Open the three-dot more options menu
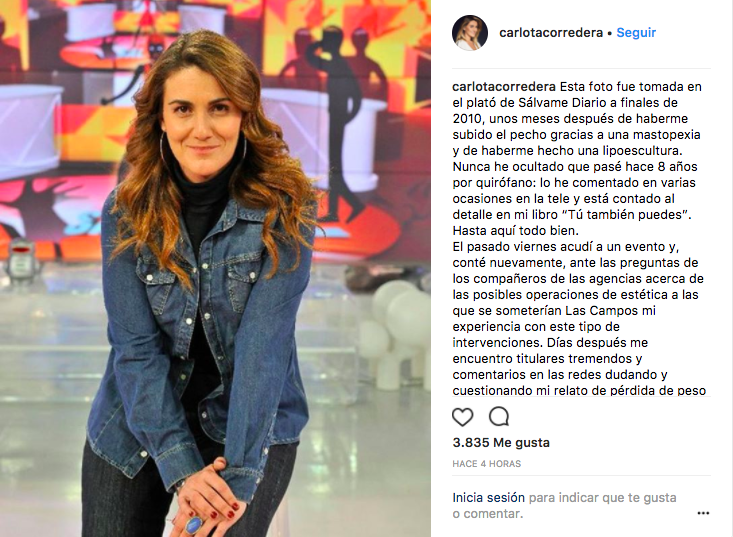Viewport: 733px width, 537px height. pos(703,513)
